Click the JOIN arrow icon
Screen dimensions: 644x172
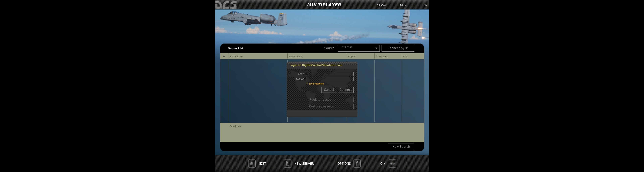tap(392, 163)
